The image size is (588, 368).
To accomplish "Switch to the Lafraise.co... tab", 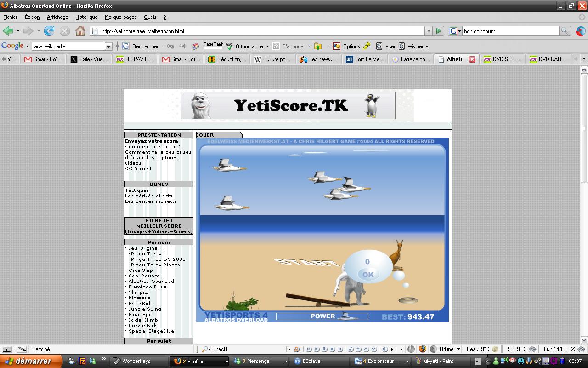I will point(410,59).
